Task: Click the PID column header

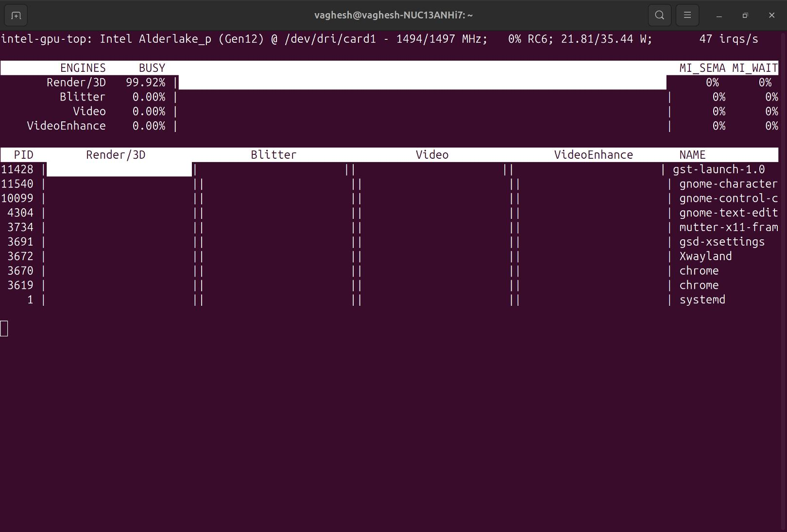Action: (x=23, y=154)
